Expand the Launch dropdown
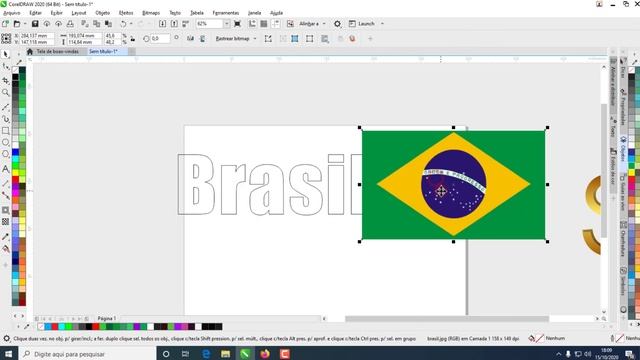The height and width of the screenshot is (360, 640). point(382,24)
